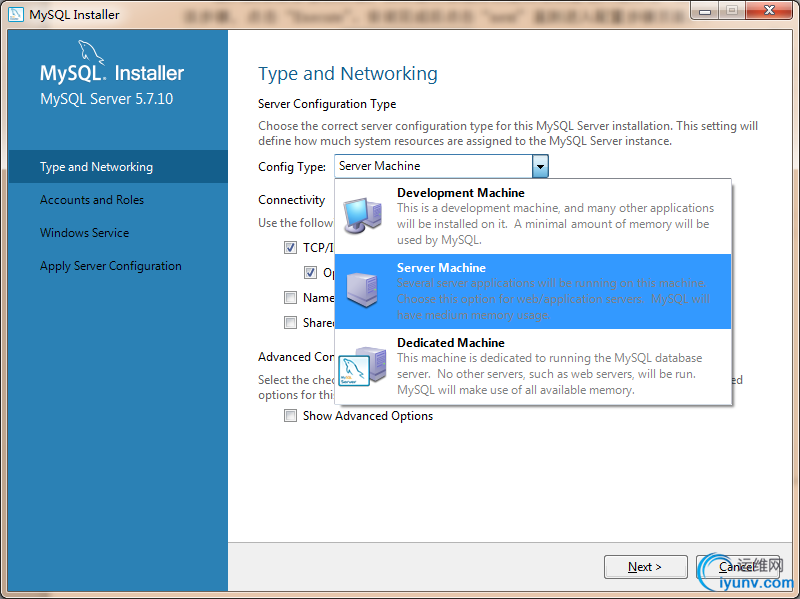Viewport: 800px width, 599px height.
Task: Select Server Machine option
Action: 533,291
